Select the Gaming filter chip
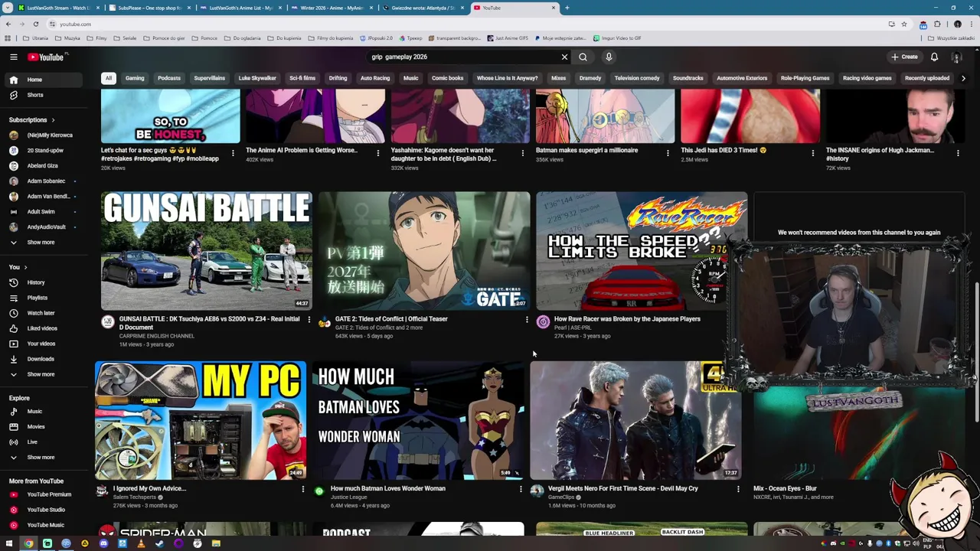Screen dimensions: 980x551 tap(135, 78)
